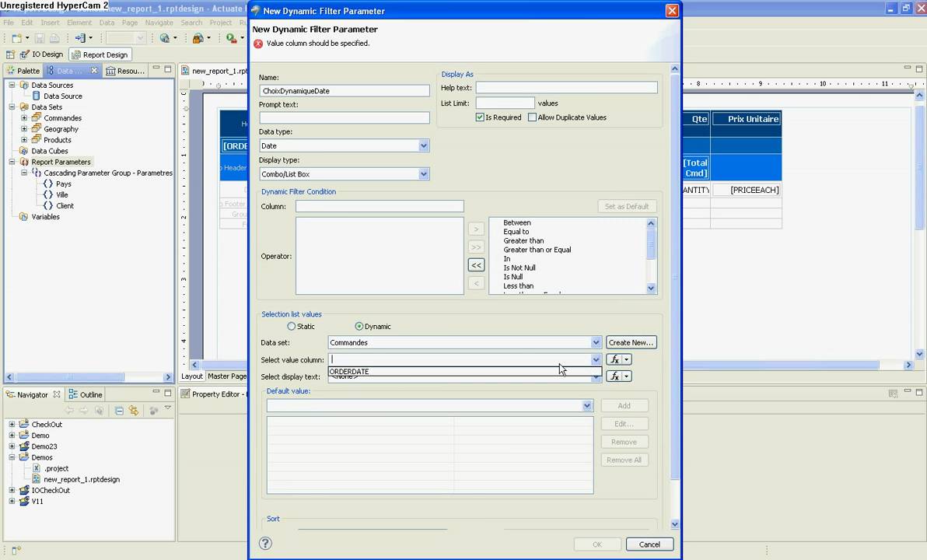This screenshot has width=927, height=560.
Task: Switch to the Outline tab
Action: pos(86,394)
